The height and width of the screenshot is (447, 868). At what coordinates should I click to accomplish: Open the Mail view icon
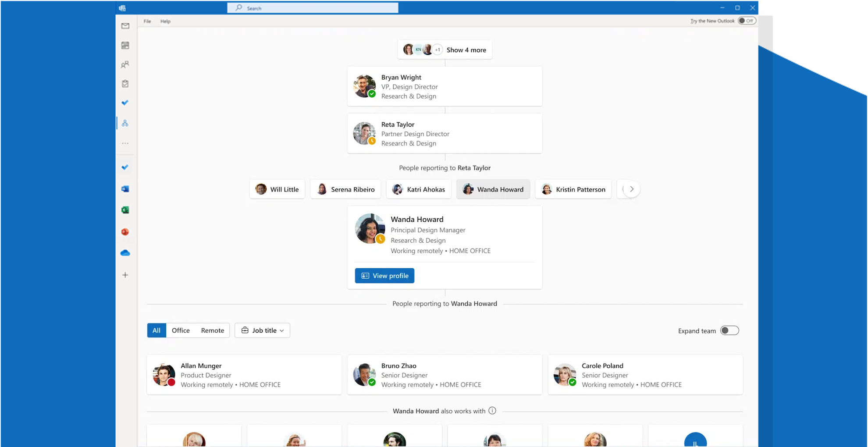click(x=125, y=26)
